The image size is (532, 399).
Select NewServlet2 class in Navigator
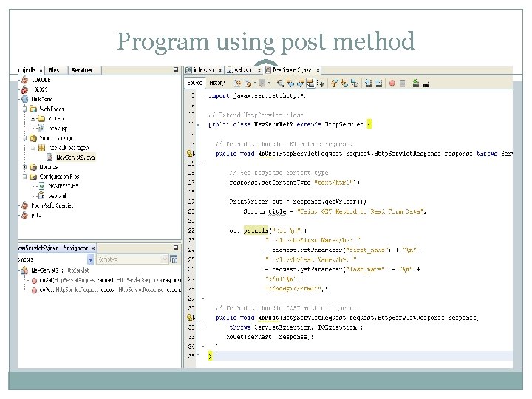(55, 270)
